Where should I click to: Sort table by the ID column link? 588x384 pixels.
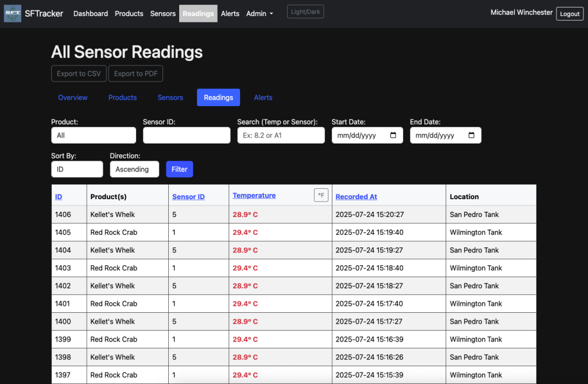[x=59, y=196]
